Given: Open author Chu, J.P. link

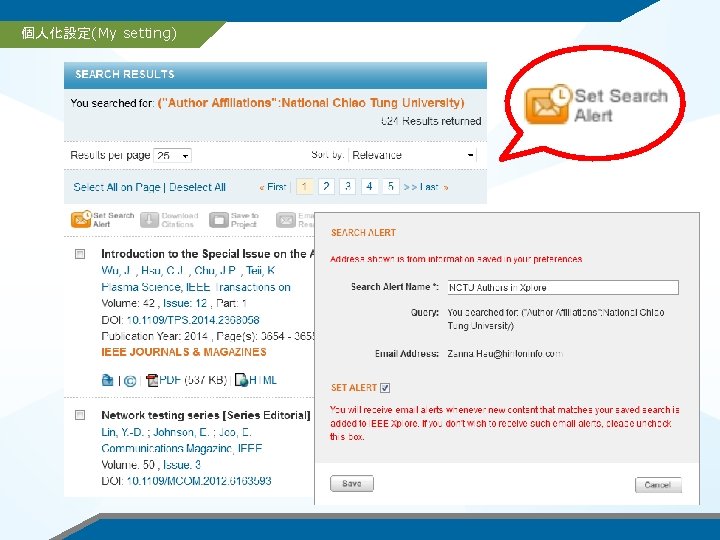Looking at the screenshot, I should [216, 270].
